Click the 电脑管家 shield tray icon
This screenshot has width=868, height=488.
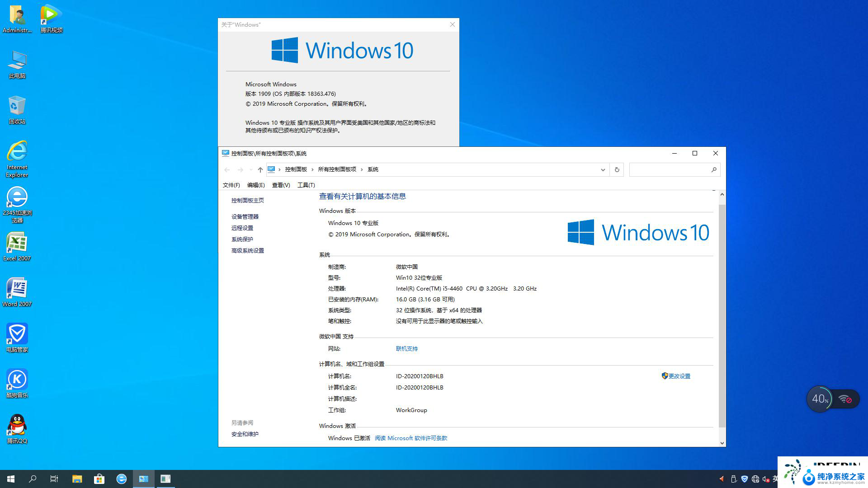745,479
